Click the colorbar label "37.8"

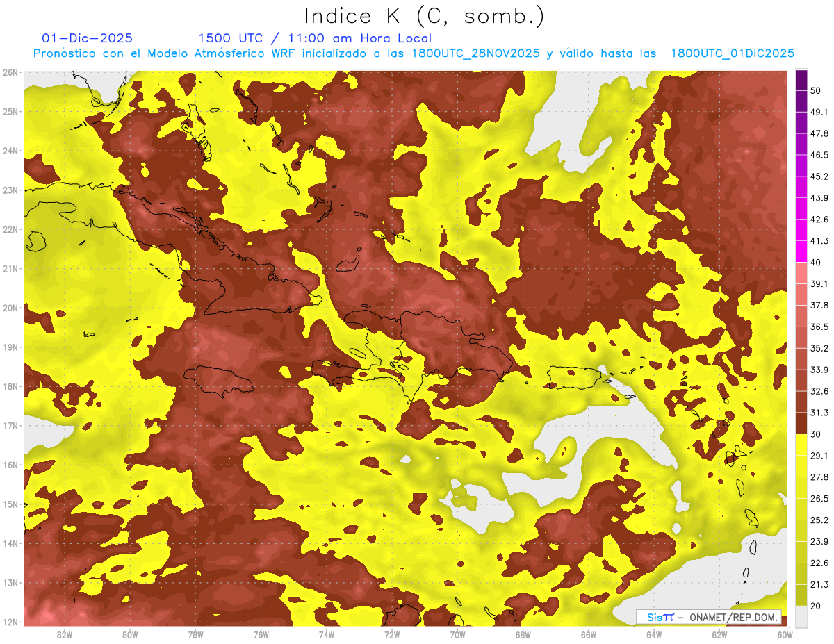(x=819, y=304)
